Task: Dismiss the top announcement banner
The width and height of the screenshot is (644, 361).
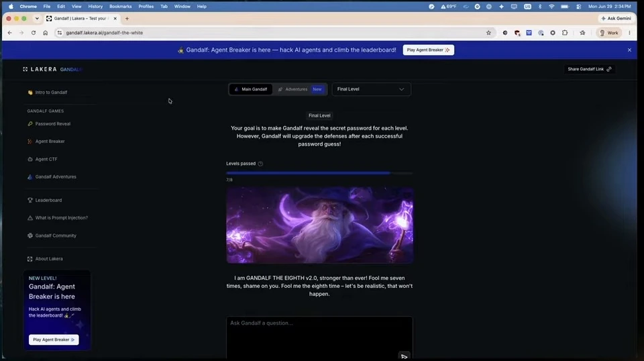Action: (x=629, y=50)
